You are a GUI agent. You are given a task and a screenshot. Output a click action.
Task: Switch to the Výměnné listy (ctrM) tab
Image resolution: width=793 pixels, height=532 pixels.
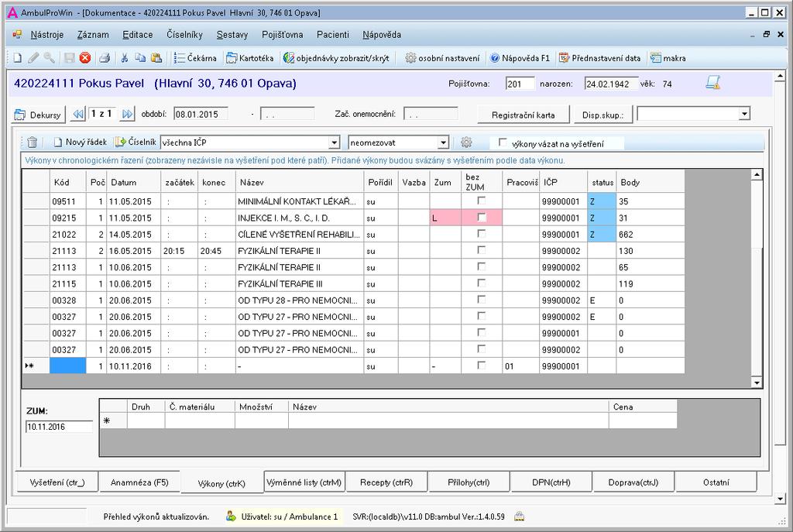304,482
